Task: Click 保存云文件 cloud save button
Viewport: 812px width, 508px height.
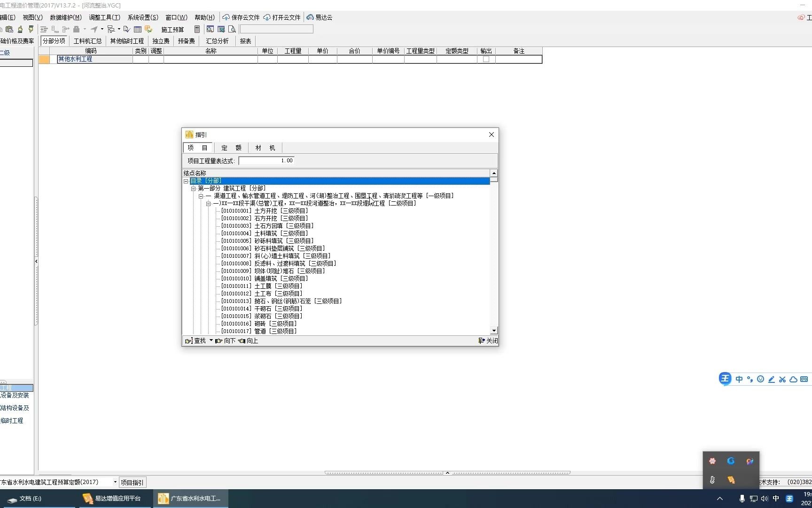Action: [241, 17]
